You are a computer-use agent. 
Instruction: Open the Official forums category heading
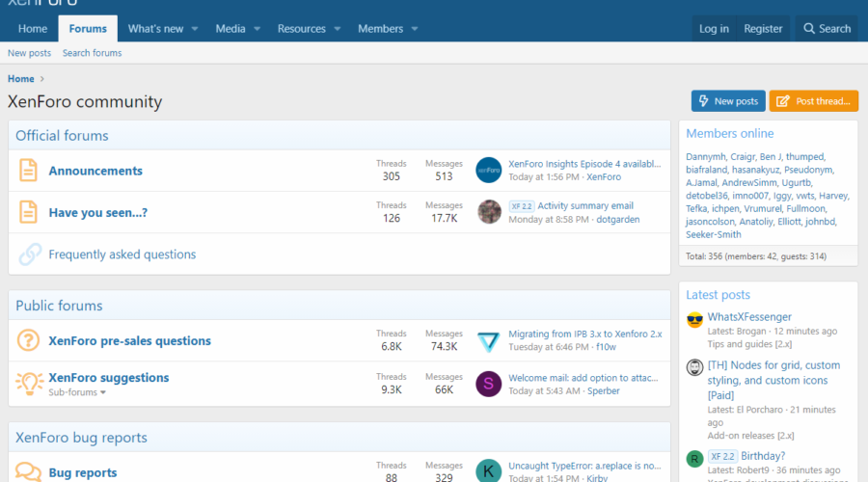(62, 136)
